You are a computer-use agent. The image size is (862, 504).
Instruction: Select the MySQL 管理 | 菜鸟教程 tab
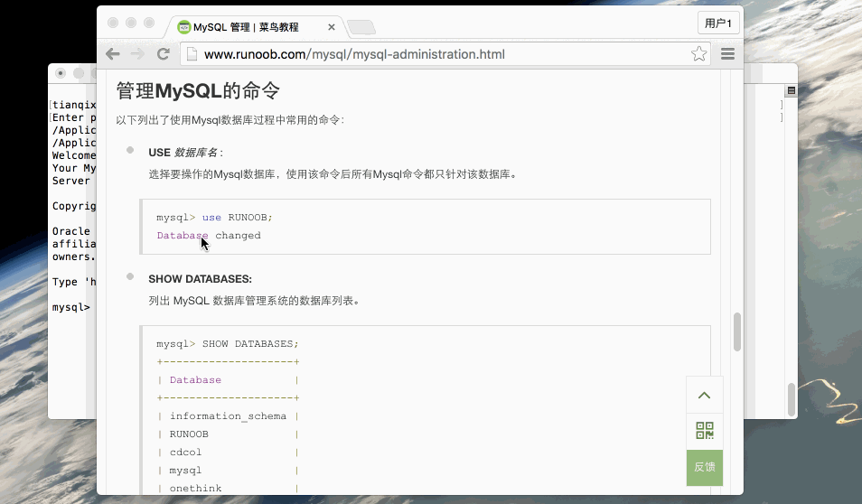[x=244, y=27]
